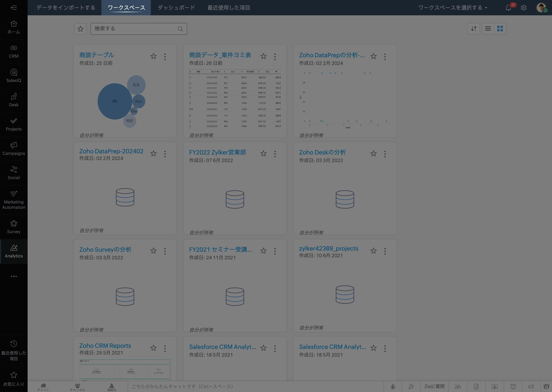Open the notifications bell showing 21 alerts

(508, 8)
